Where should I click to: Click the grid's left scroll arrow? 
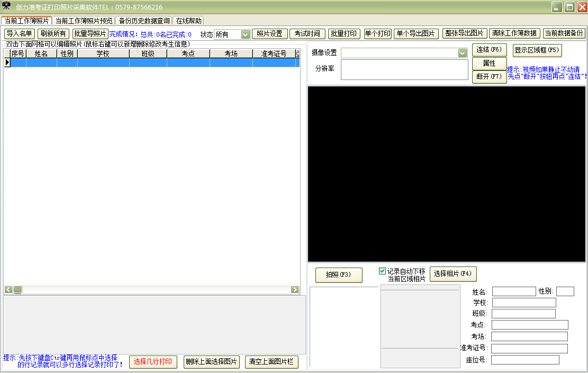pos(8,289)
